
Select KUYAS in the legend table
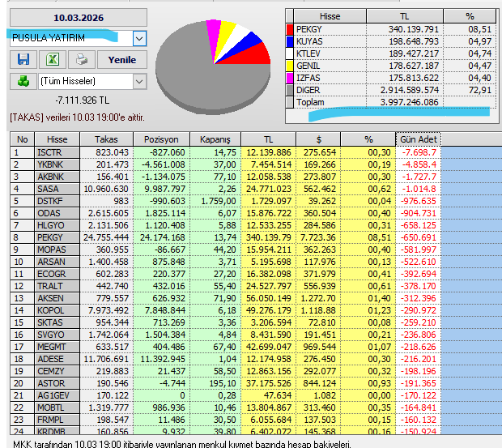coord(391,41)
